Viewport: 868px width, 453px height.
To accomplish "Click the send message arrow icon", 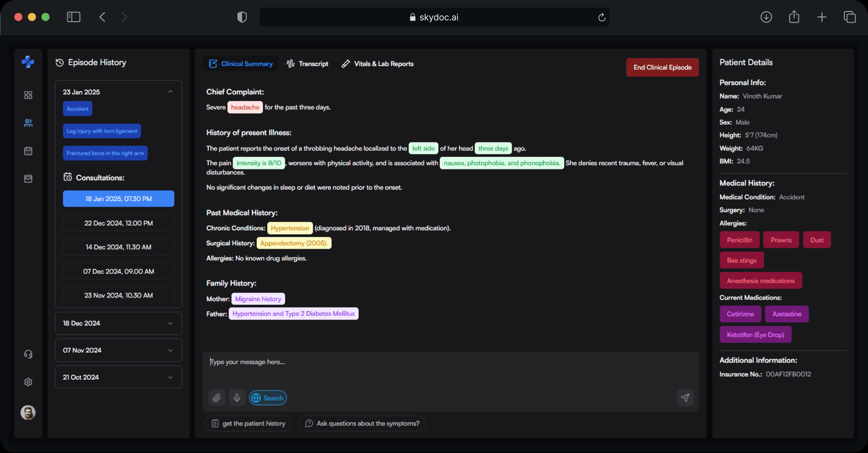I will 685,398.
